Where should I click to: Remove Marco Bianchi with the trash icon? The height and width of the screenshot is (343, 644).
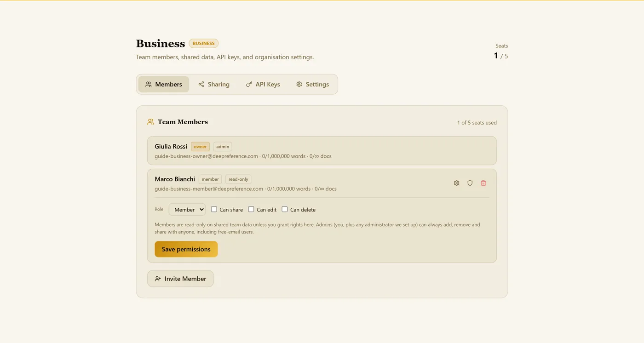pyautogui.click(x=483, y=183)
